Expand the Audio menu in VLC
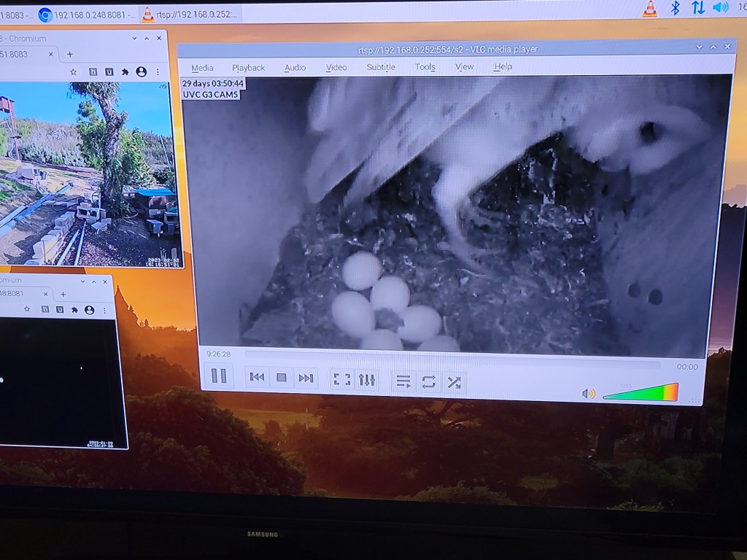The height and width of the screenshot is (560, 747). pos(295,67)
